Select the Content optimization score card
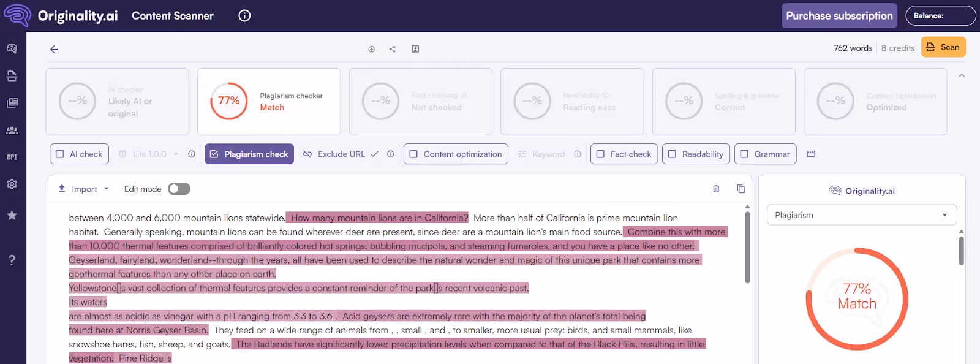This screenshot has width=980, height=364. pyautogui.click(x=875, y=102)
